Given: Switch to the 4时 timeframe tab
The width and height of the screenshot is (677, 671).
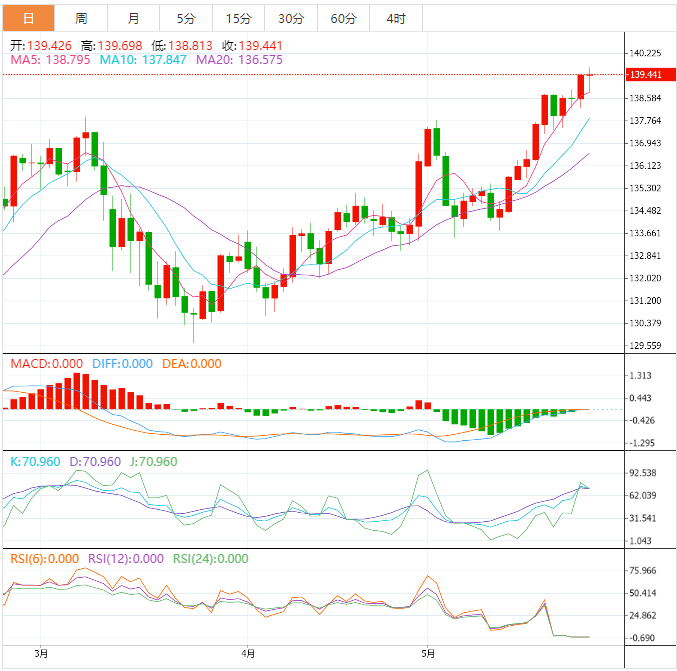Looking at the screenshot, I should (395, 18).
